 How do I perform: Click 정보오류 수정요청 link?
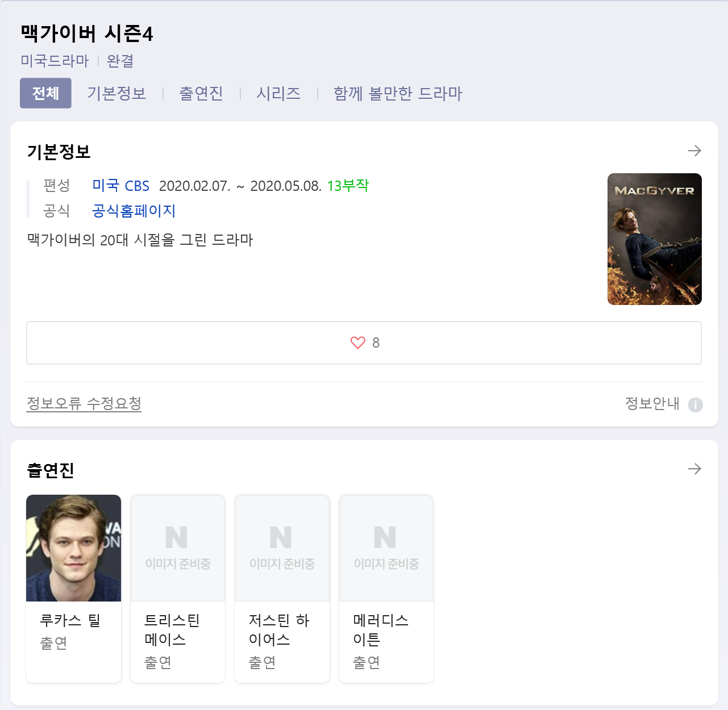point(84,403)
